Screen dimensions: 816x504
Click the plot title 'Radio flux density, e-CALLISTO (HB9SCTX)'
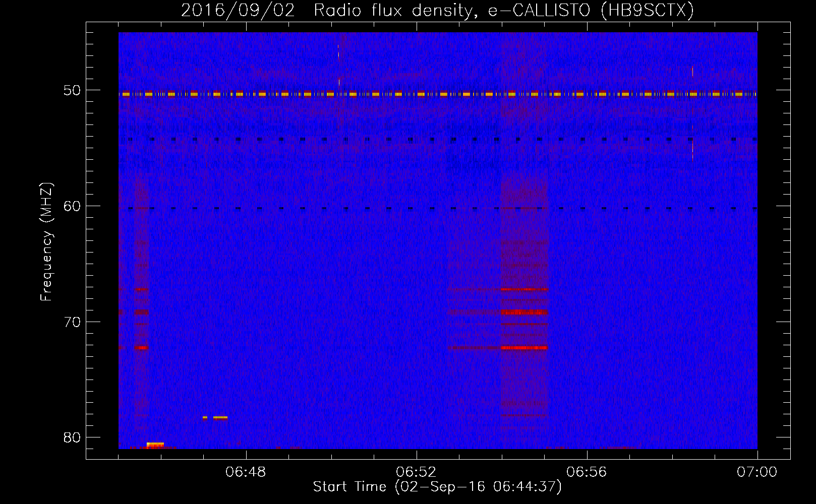[503, 11]
